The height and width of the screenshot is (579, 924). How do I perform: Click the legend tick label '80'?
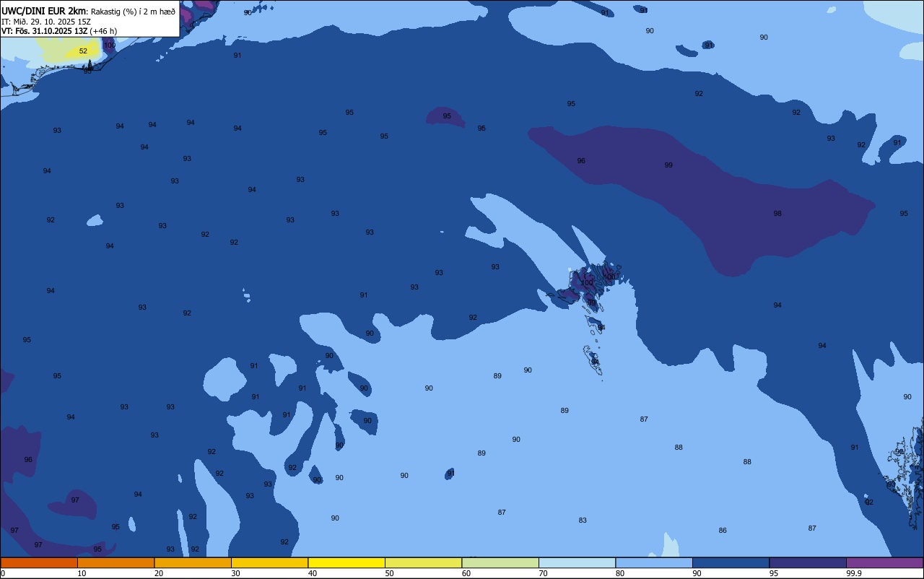tap(620, 573)
